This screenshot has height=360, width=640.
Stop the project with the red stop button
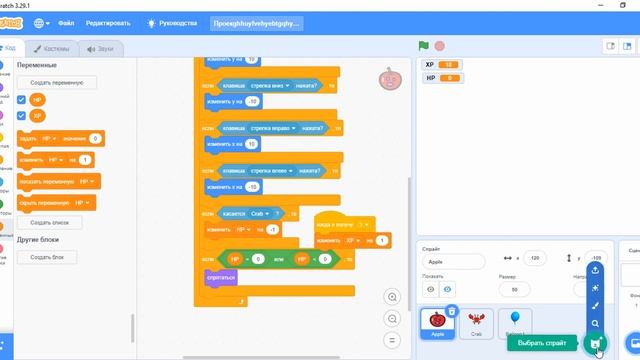tap(440, 46)
